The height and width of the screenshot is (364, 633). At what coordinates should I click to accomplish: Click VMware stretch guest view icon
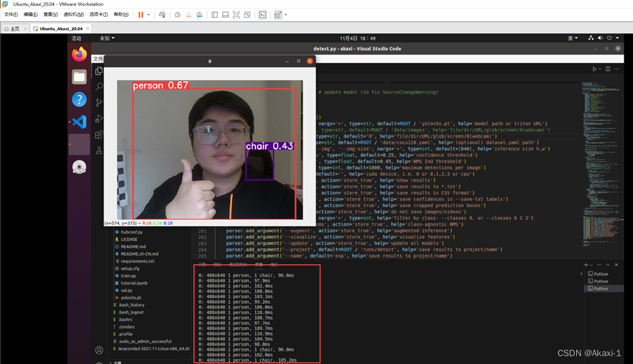point(278,15)
